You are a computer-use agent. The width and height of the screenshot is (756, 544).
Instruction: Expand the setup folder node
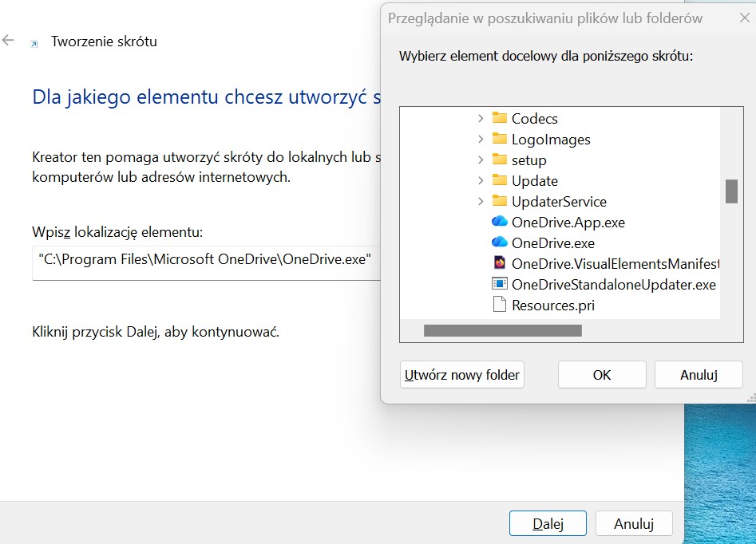coord(481,160)
